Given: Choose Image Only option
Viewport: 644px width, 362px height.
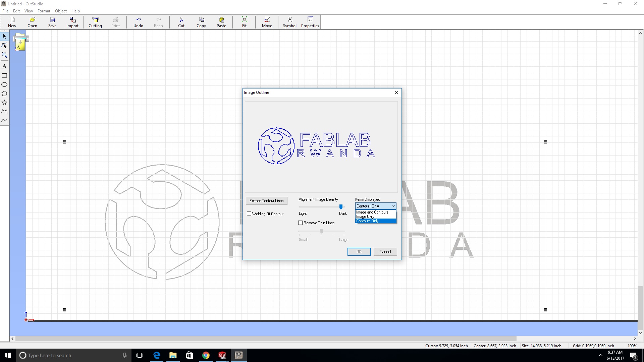Looking at the screenshot, I should (376, 217).
